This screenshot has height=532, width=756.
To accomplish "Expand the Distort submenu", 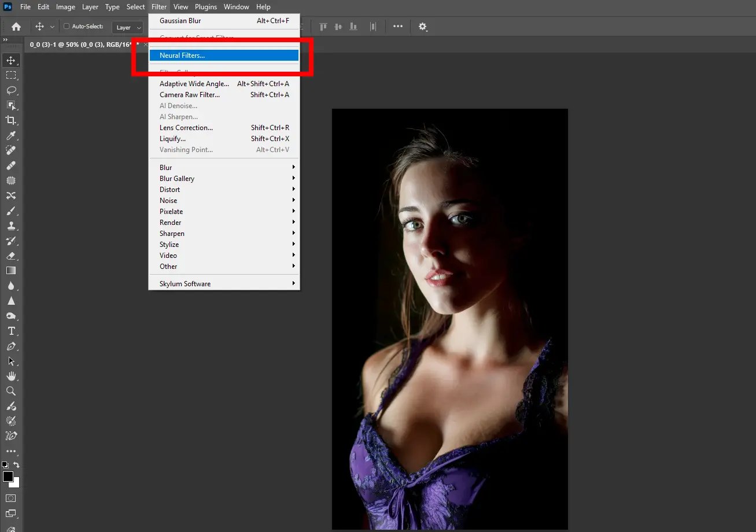I will tap(224, 190).
